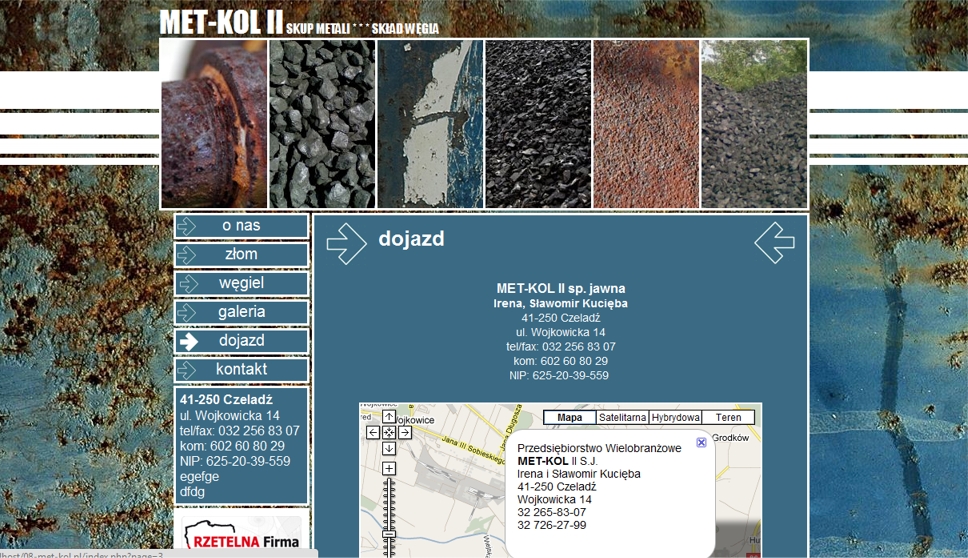Switch map to Hybrydowa view
The image size is (968, 558).
[675, 418]
